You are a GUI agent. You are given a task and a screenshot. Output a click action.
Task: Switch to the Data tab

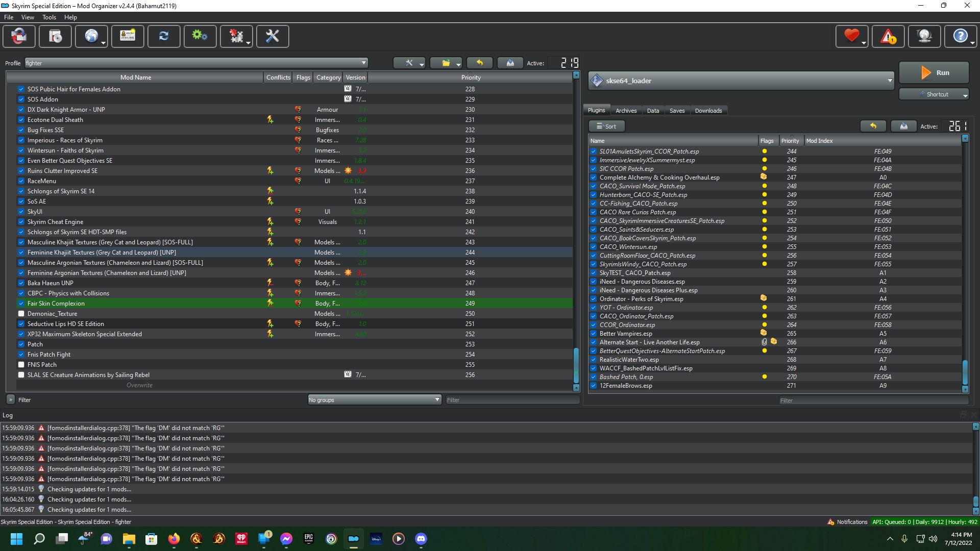coord(653,111)
